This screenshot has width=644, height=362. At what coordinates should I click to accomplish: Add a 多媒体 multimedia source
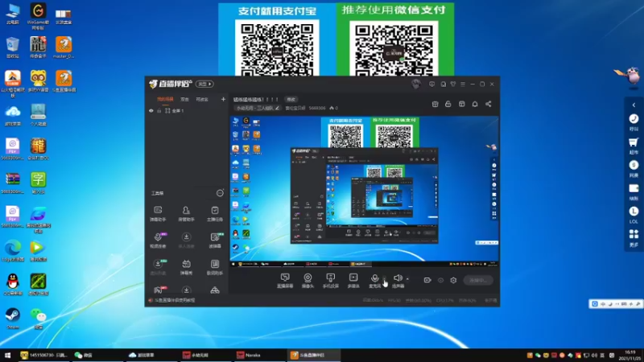353,280
